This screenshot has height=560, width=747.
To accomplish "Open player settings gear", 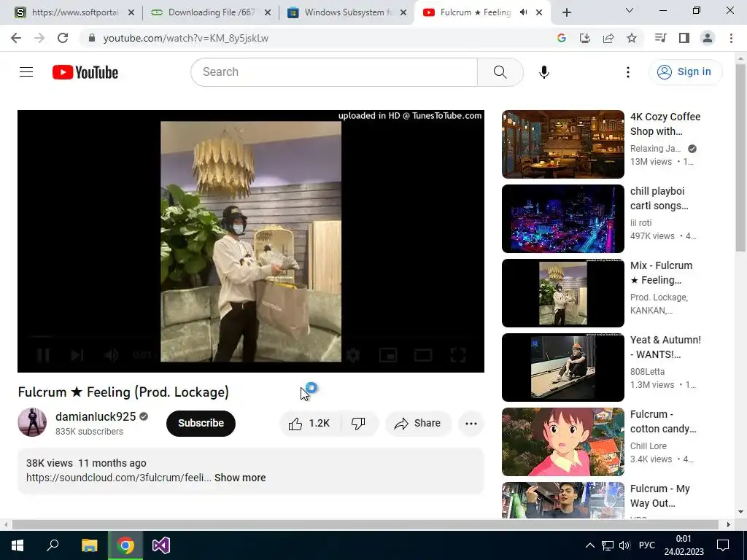I will coord(353,355).
